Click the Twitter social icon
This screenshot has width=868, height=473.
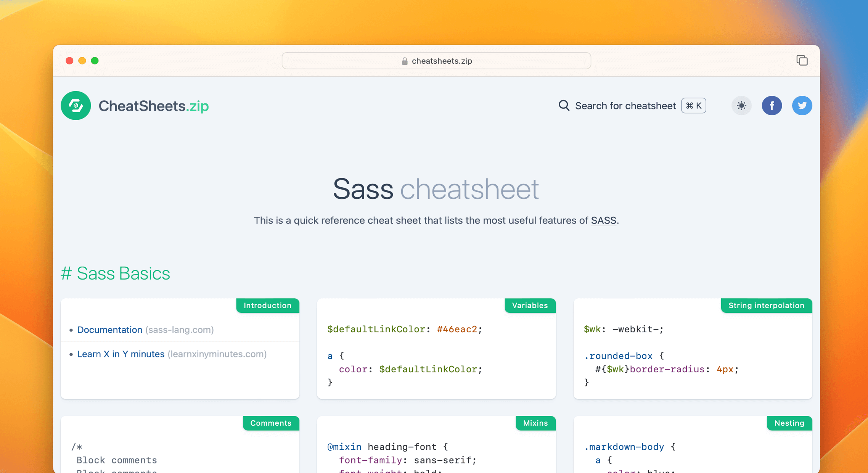click(x=802, y=105)
